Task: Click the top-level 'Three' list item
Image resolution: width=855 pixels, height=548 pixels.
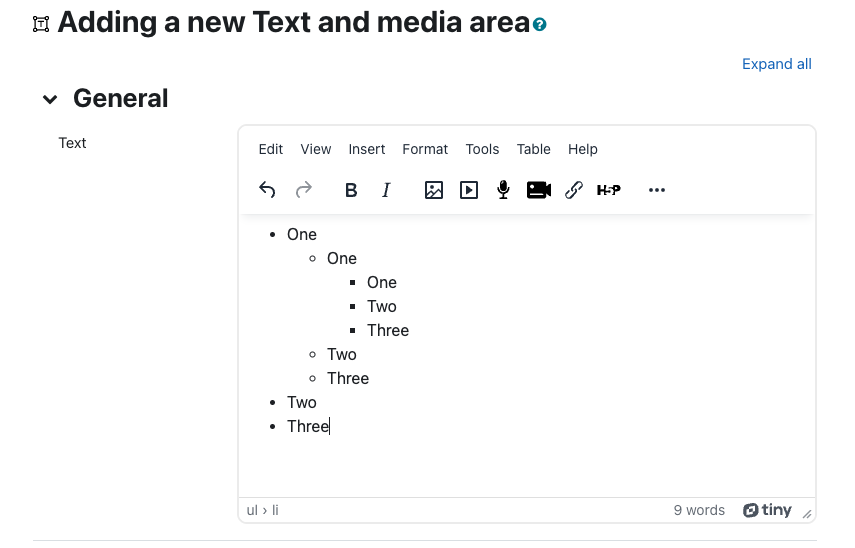Action: [308, 426]
